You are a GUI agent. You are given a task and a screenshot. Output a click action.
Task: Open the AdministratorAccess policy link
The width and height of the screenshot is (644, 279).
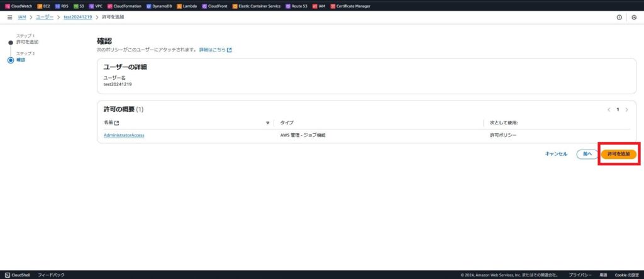click(x=124, y=135)
